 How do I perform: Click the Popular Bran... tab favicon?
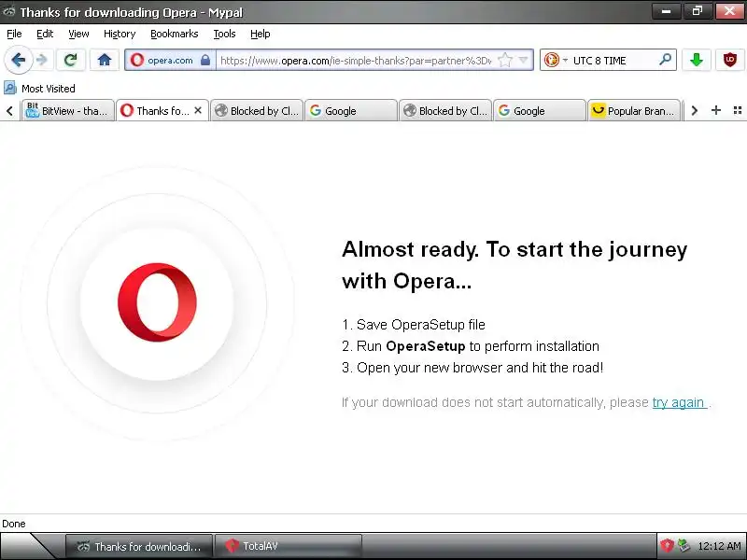pos(598,110)
